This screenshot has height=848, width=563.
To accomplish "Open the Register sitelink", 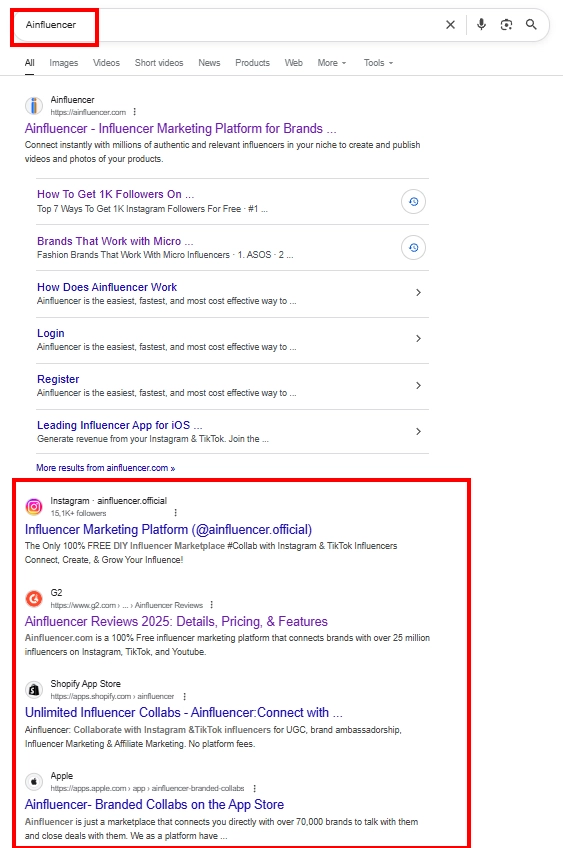I will click(x=58, y=379).
